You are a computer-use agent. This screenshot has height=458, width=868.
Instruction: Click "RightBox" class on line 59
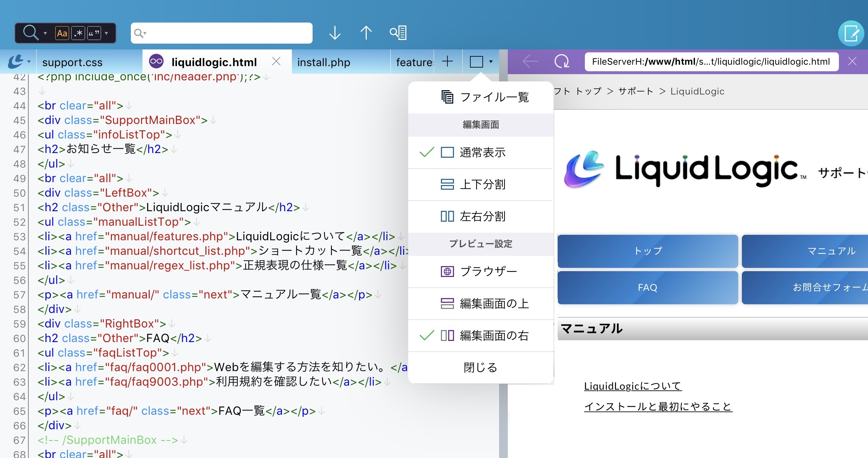click(129, 324)
